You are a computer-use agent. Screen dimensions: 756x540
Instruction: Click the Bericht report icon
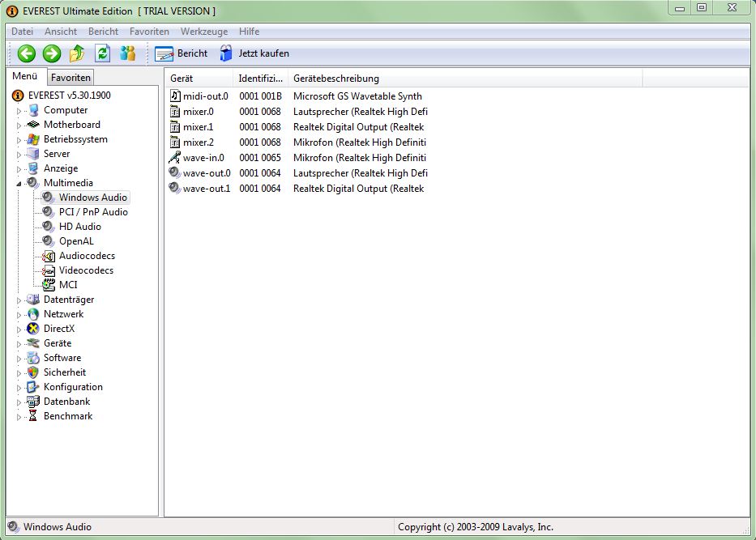coord(164,54)
